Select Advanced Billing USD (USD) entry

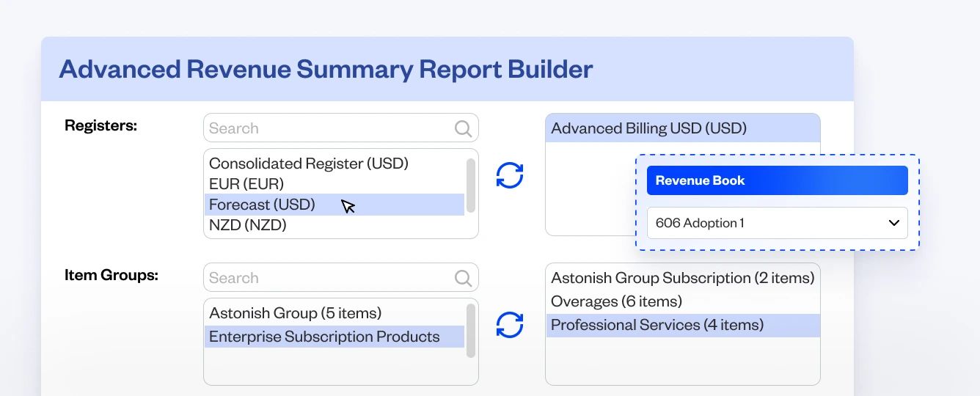point(648,128)
